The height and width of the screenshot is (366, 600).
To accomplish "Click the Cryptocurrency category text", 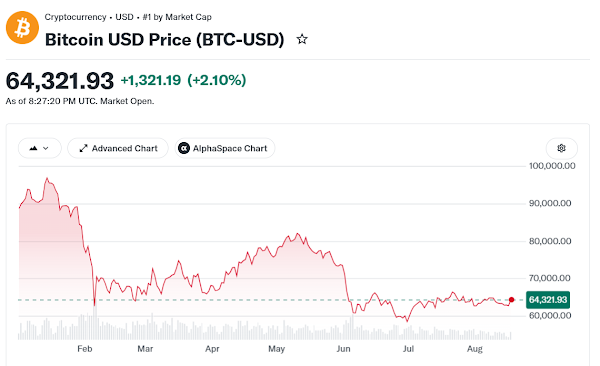I will click(75, 17).
